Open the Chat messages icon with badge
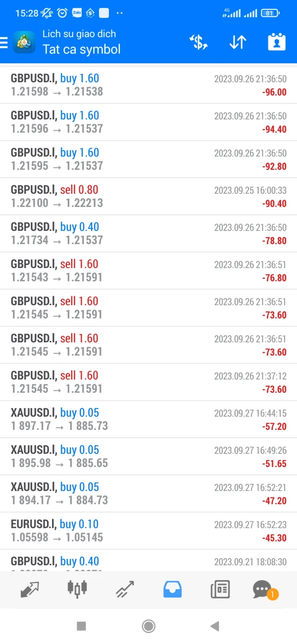 tap(262, 590)
